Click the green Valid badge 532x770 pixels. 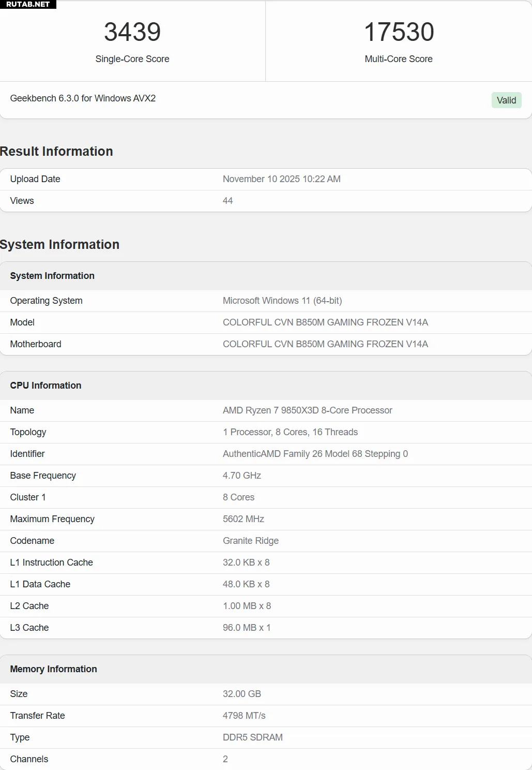(x=506, y=100)
